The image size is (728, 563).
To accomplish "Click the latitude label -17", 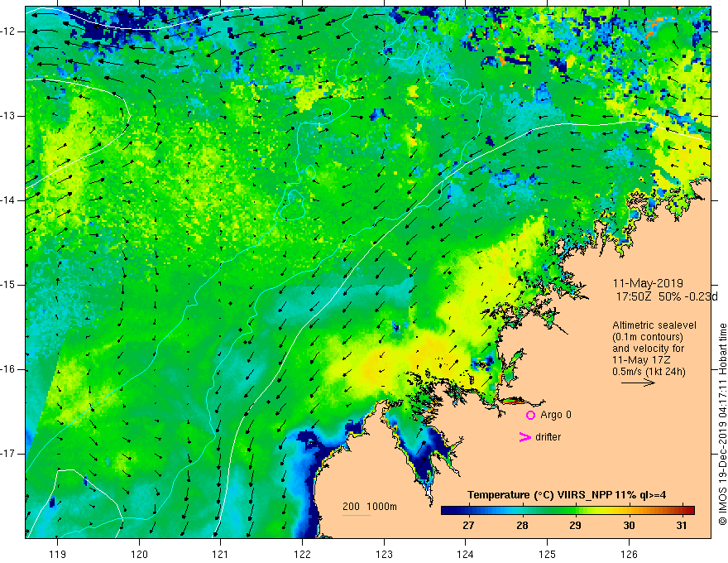I will (x=9, y=454).
